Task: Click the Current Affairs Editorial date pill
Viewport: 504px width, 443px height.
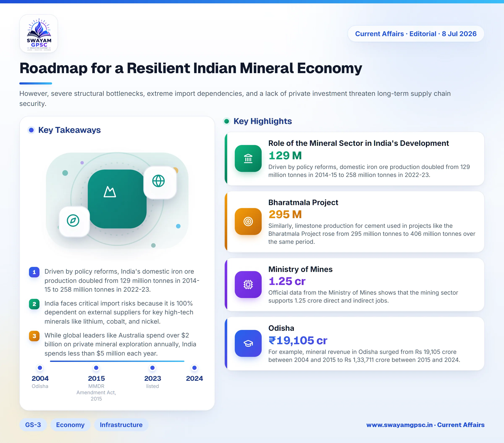Action: tap(416, 34)
